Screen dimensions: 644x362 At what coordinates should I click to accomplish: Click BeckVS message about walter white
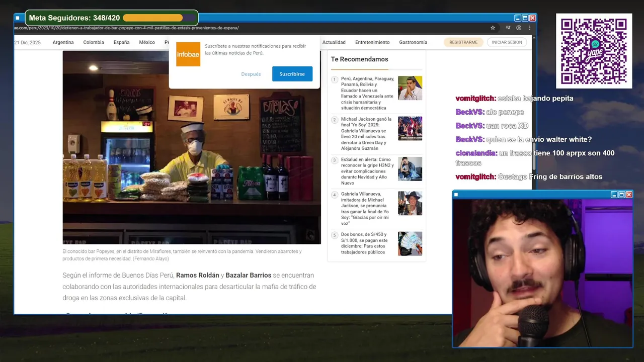523,139
